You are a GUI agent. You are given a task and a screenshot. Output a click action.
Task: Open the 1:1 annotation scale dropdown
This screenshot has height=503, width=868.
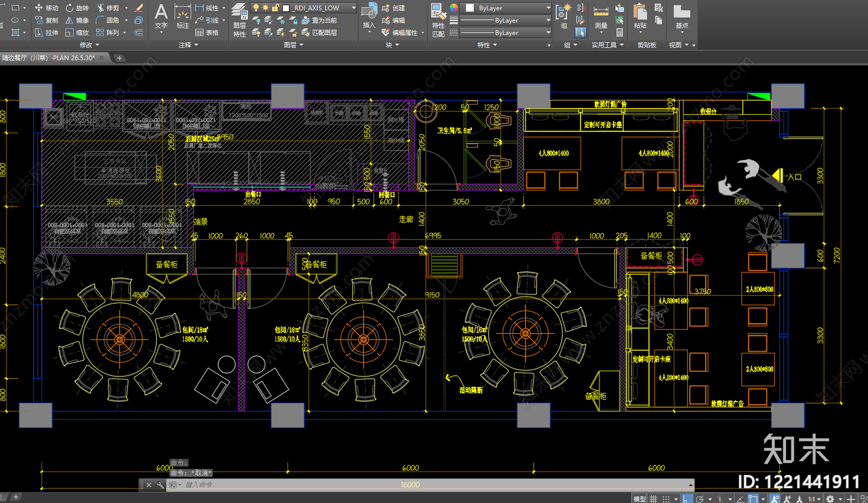tap(814, 499)
